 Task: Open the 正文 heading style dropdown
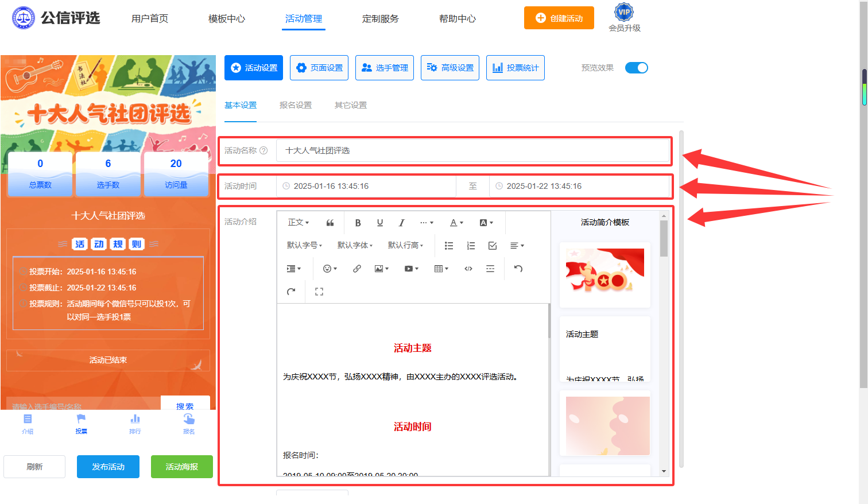(299, 223)
